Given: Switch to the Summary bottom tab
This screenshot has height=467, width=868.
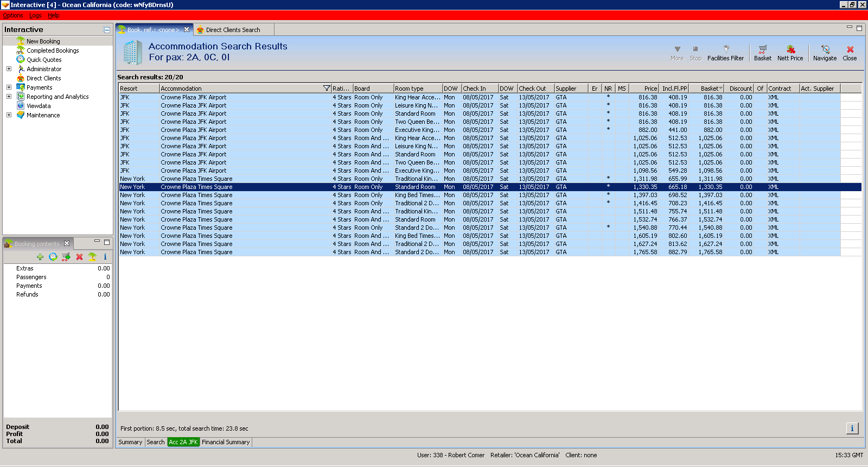Looking at the screenshot, I should tap(130, 442).
